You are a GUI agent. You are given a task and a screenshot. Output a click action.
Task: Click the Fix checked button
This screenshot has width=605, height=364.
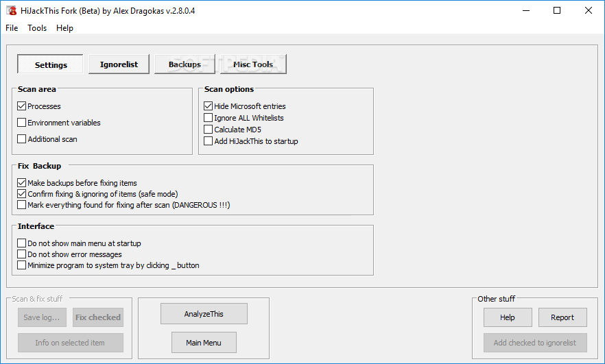98,317
